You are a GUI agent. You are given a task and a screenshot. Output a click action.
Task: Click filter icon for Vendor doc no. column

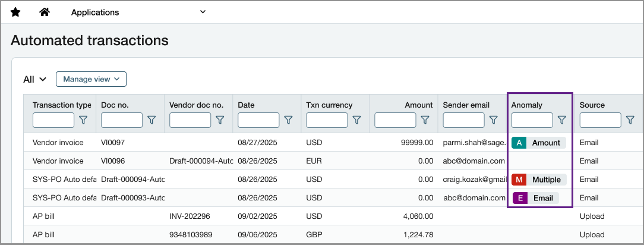220,120
